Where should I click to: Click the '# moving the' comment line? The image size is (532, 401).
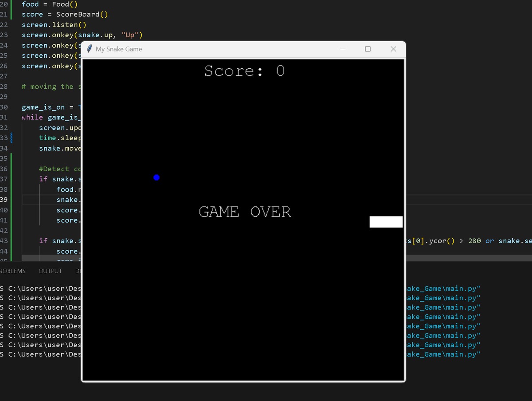tap(51, 86)
